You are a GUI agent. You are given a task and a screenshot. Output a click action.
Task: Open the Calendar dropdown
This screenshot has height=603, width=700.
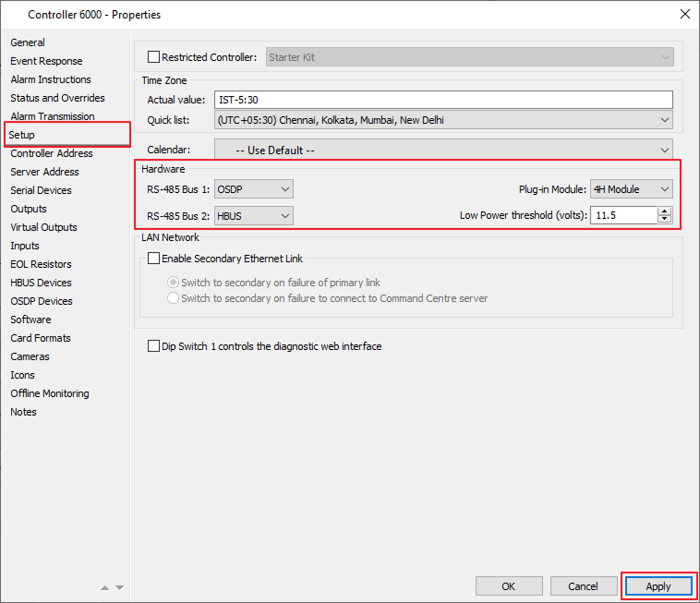[443, 150]
